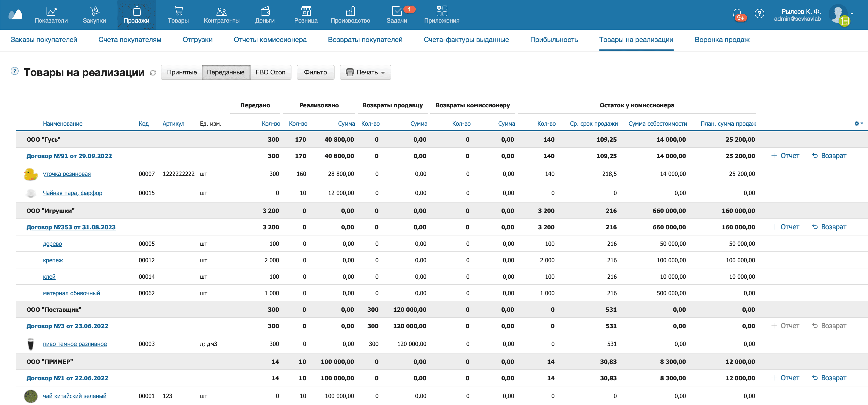Click the refresh icon beside page title

coord(153,73)
